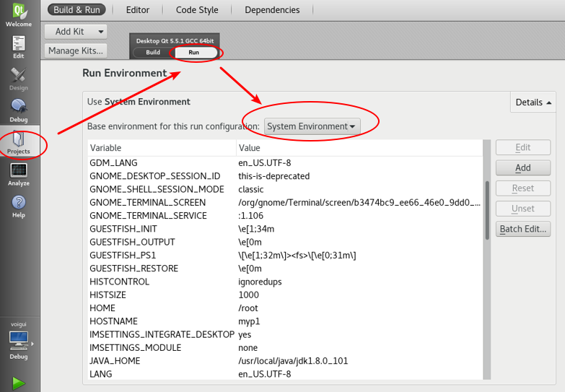This screenshot has height=392, width=565.
Task: Switch to Debug mode in sidebar
Action: click(19, 110)
